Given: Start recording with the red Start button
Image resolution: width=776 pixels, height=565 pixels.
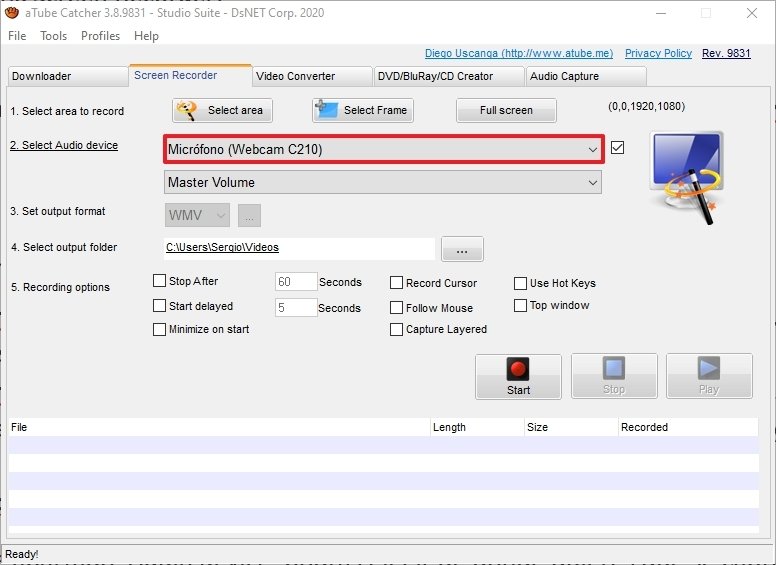Looking at the screenshot, I should pos(518,377).
